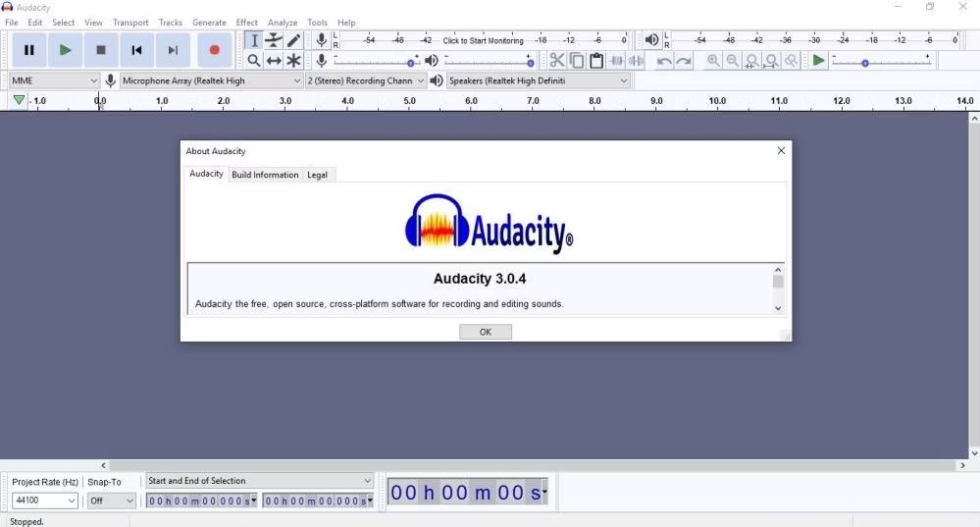The width and height of the screenshot is (980, 527).
Task: Close the About Audacity dialog with X
Action: [781, 151]
